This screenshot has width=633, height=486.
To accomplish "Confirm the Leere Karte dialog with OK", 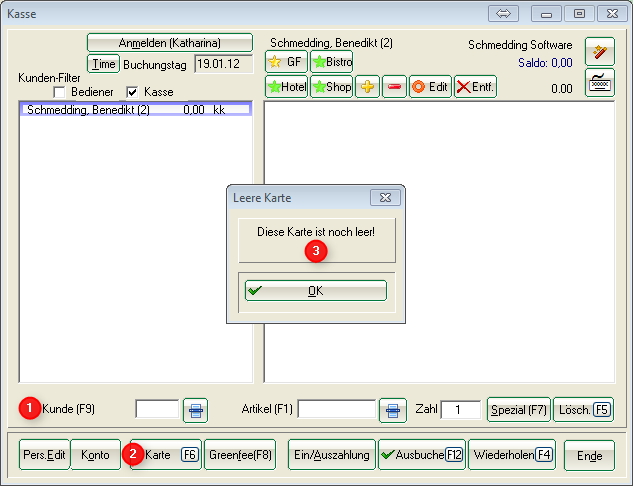I will click(x=315, y=291).
